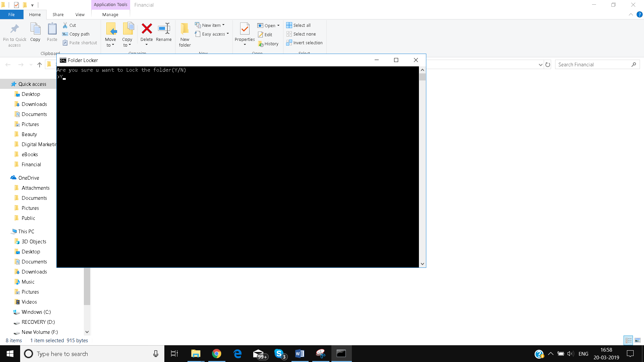Screen dimensions: 644x362
Task: Choose Copy path in the ribbon
Action: (76, 34)
